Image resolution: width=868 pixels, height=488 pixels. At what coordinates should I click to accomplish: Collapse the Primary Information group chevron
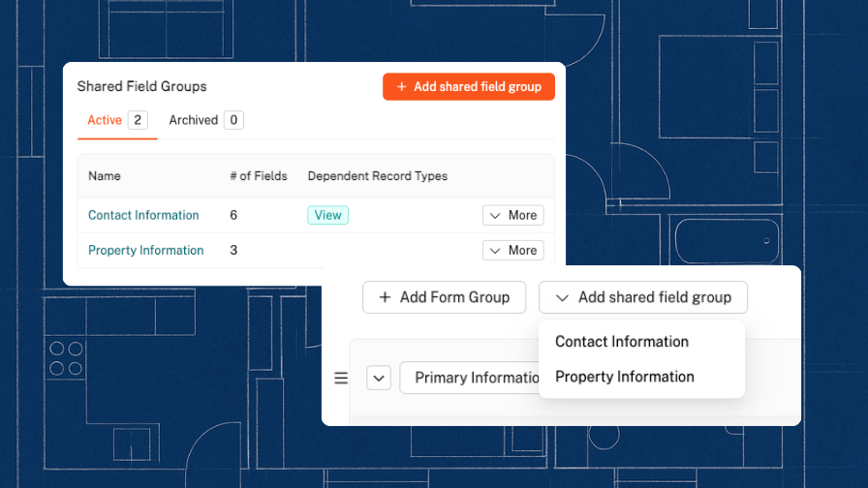click(x=378, y=379)
